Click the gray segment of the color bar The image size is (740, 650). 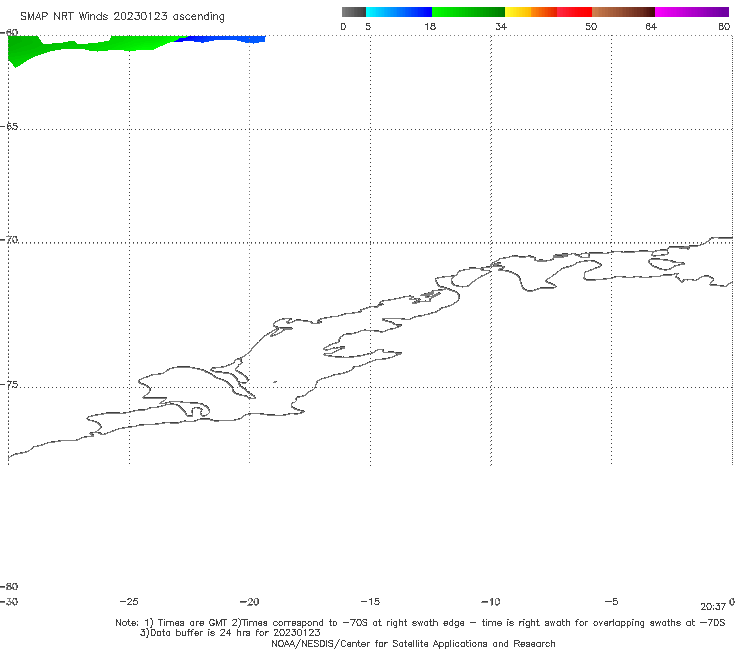[x=354, y=12]
